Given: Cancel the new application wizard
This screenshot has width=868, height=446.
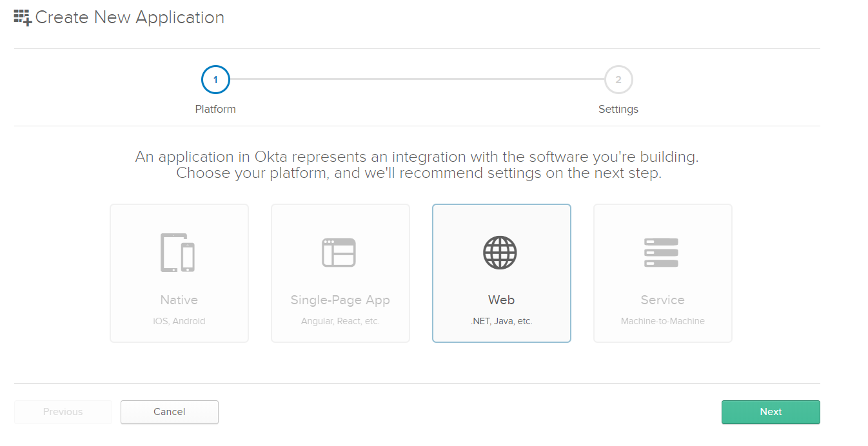Looking at the screenshot, I should 170,412.
